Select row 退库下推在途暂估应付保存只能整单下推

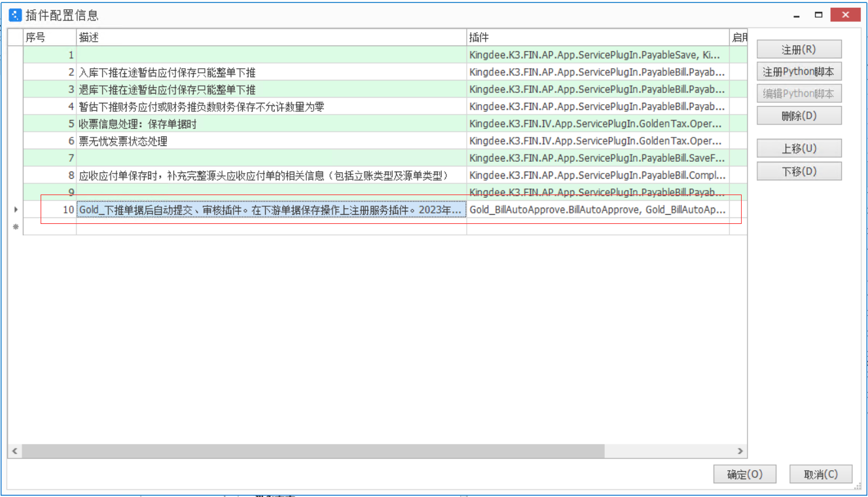pyautogui.click(x=272, y=89)
